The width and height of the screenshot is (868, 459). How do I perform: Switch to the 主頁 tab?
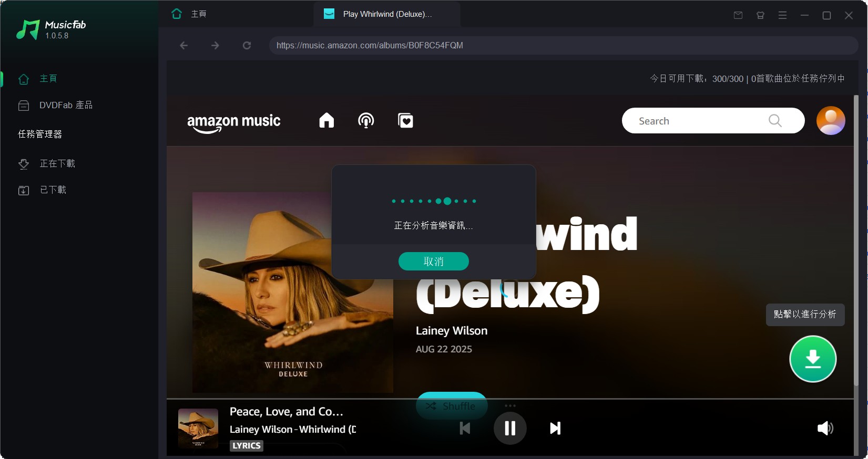pos(189,14)
